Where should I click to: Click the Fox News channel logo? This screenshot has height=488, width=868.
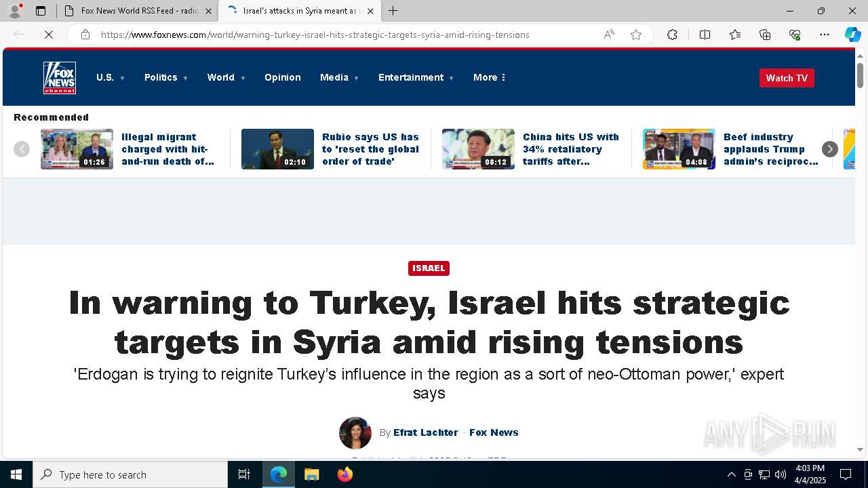pyautogui.click(x=60, y=78)
